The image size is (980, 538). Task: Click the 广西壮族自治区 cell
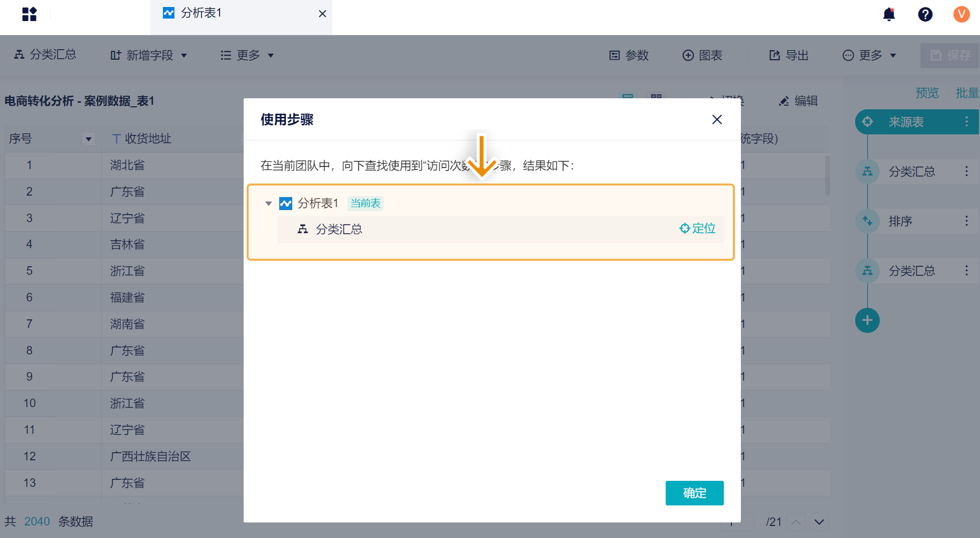pyautogui.click(x=150, y=456)
